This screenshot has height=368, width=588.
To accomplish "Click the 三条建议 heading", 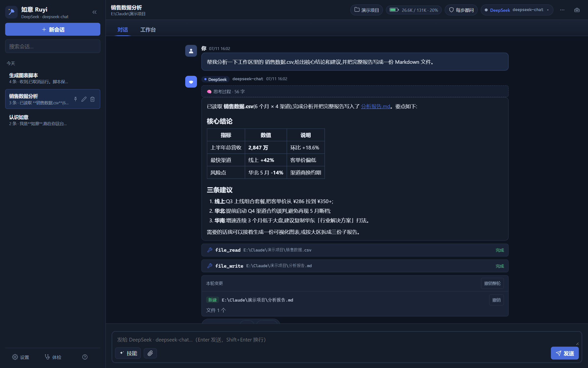I will click(x=220, y=190).
